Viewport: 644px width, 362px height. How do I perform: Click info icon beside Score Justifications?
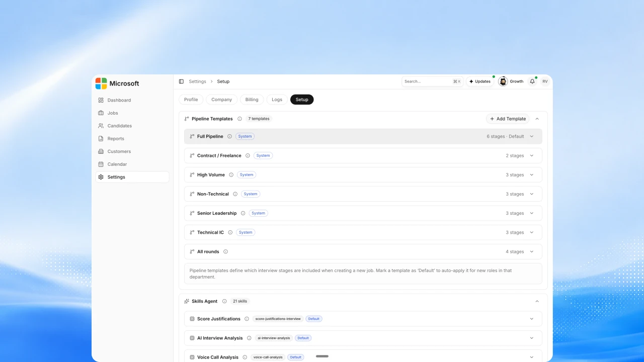247,319
